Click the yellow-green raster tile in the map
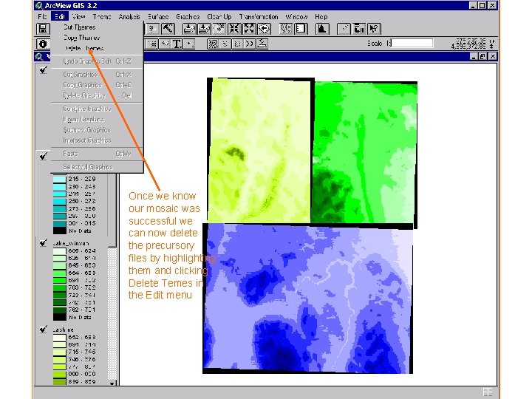532x399 pixels. click(x=259, y=150)
